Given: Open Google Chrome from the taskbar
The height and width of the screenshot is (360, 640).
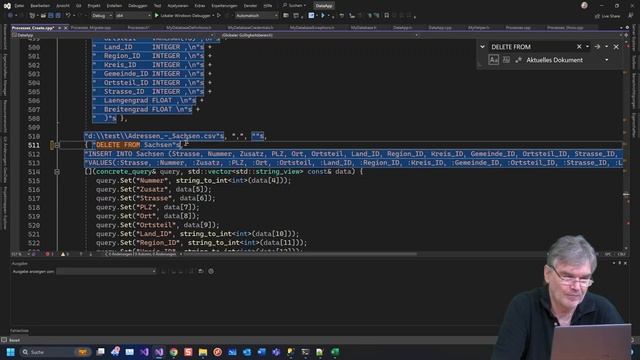Looking at the screenshot, I should point(173,352).
